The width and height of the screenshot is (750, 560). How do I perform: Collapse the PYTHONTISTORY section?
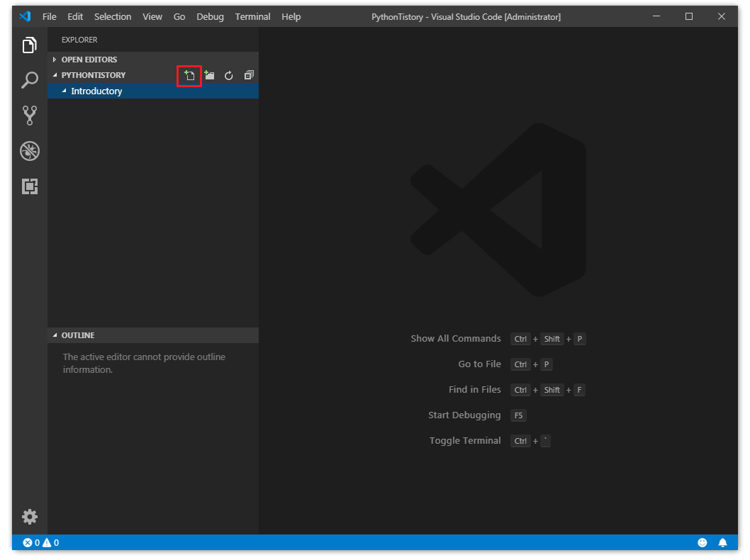55,75
